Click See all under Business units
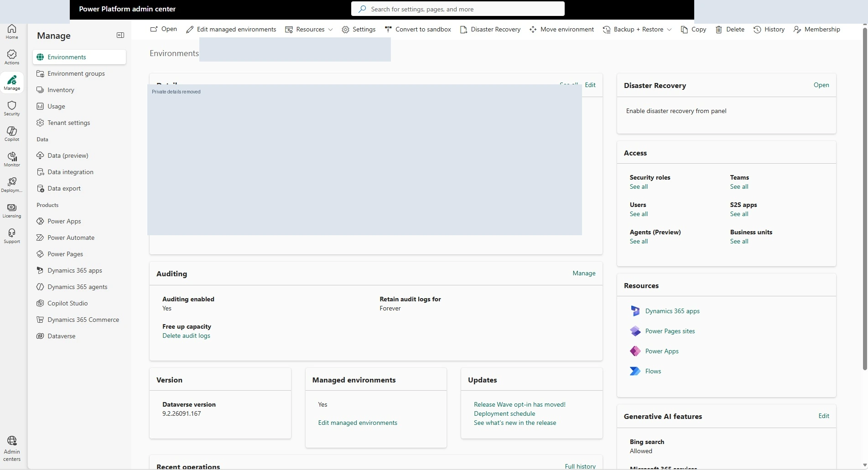Image resolution: width=868 pixels, height=470 pixels. (x=739, y=241)
